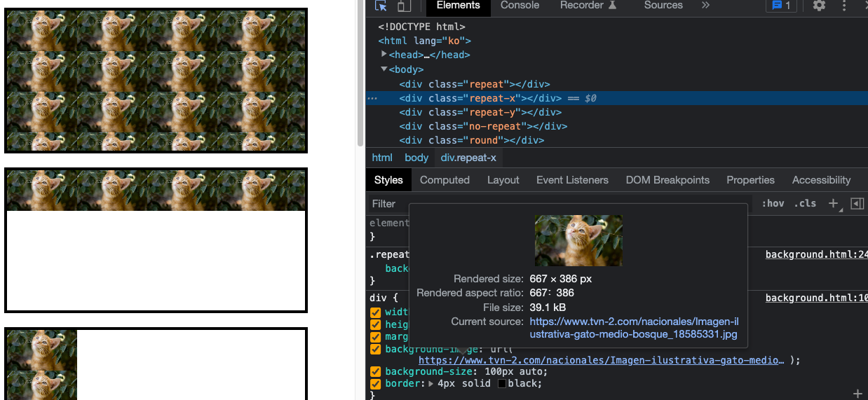Toggle the :hov element state panel
The height and width of the screenshot is (400, 868).
coord(773,203)
